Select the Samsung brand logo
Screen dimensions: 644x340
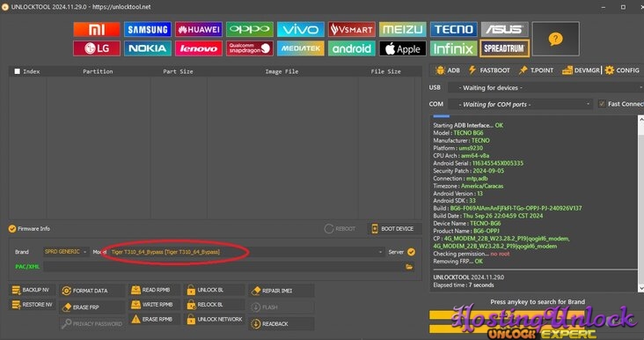tap(148, 29)
